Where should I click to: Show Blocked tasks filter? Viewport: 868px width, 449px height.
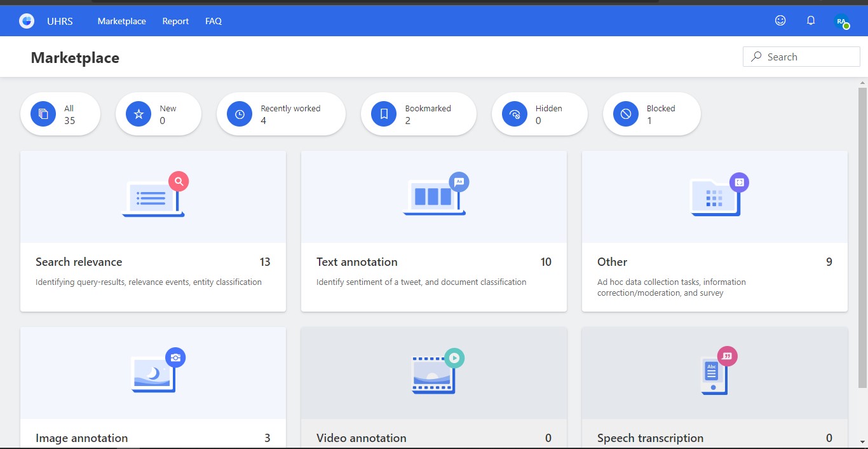point(651,114)
